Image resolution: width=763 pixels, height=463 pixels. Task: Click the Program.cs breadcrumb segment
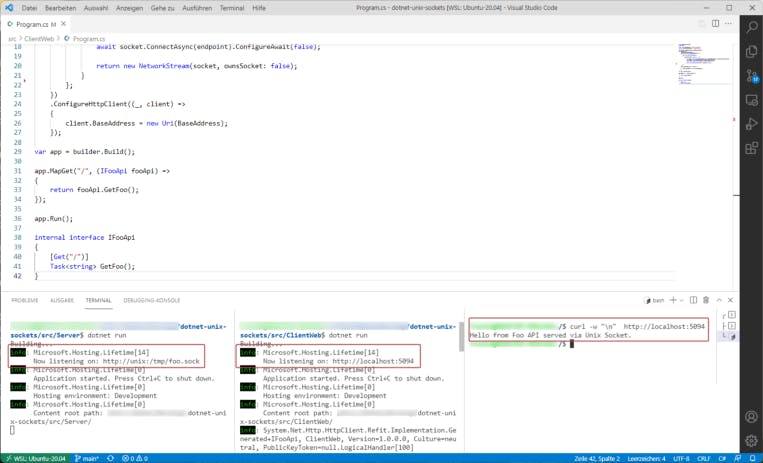tap(89, 38)
